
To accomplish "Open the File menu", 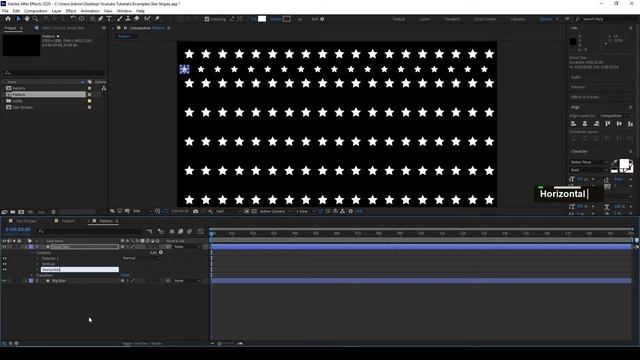I will point(5,11).
